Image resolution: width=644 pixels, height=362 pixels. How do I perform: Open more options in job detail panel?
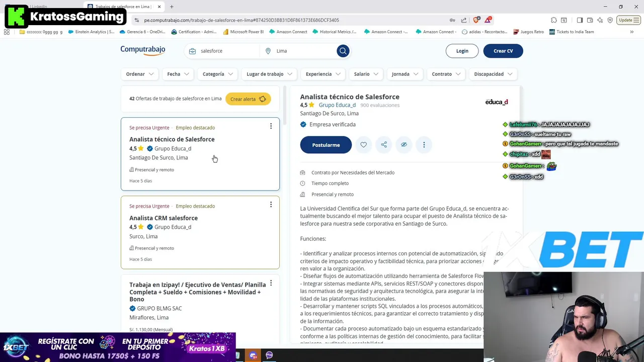coord(424,145)
